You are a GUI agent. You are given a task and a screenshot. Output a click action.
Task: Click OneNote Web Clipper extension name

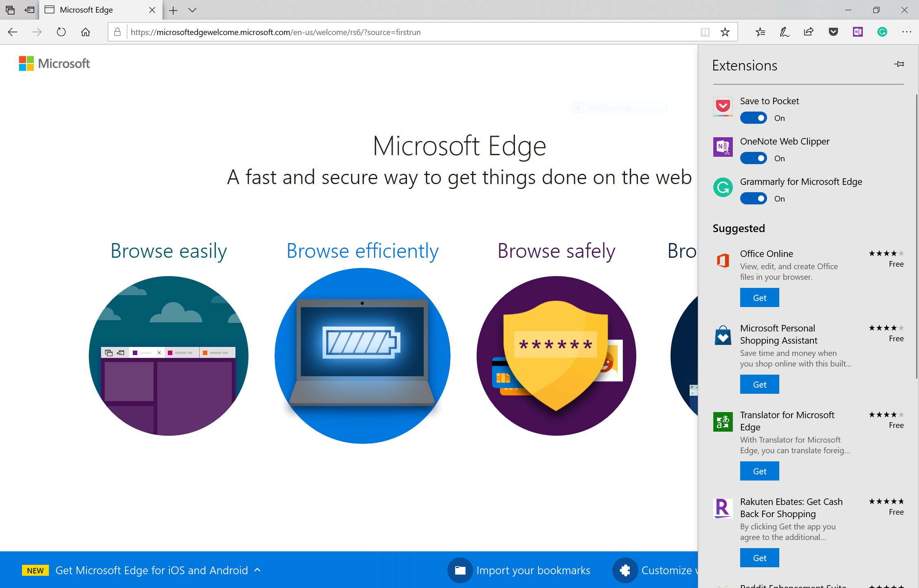(785, 141)
